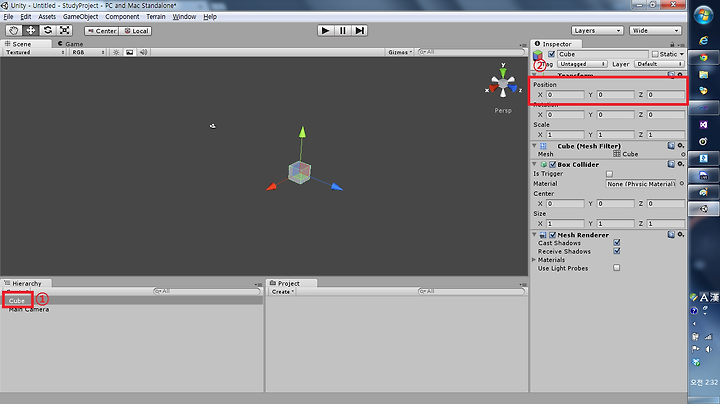The width and height of the screenshot is (720, 404).
Task: Click the Position X value field
Action: pos(565,95)
